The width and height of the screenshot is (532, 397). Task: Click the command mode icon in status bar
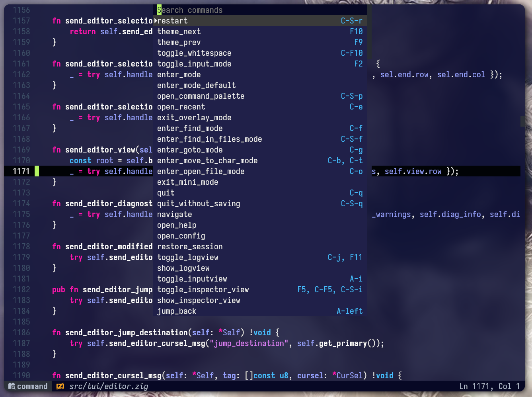(x=12, y=386)
